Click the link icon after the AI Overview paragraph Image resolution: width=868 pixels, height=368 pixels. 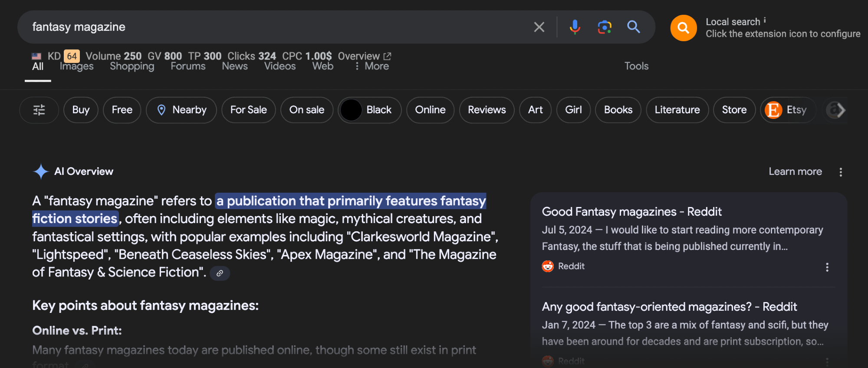point(220,273)
